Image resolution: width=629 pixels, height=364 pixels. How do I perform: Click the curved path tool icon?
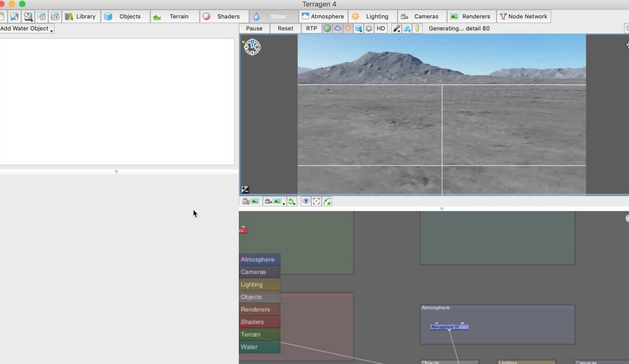327,201
